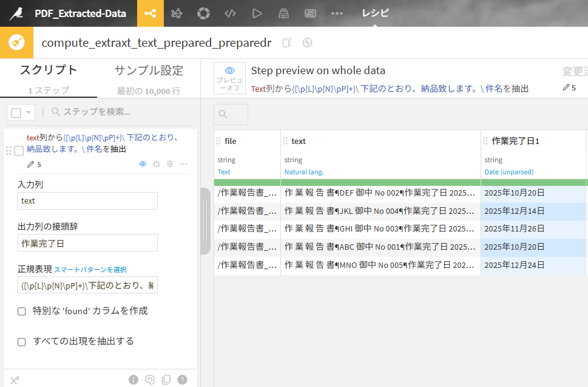Tick the extraction step's selection checkbox

coord(19,151)
